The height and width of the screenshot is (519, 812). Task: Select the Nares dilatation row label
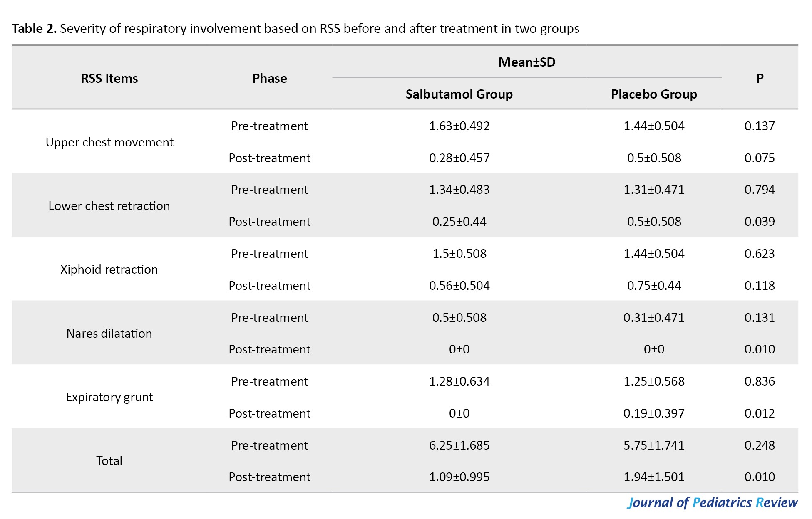pos(109,334)
